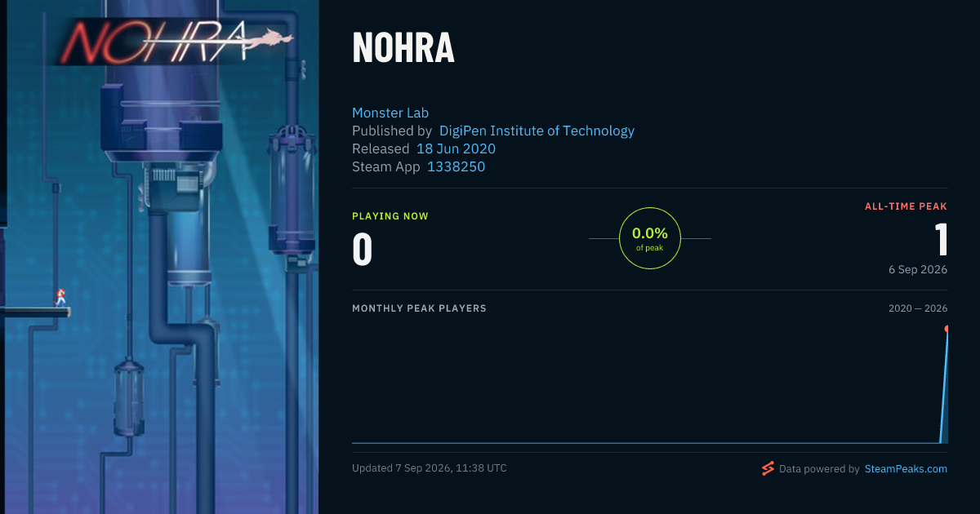
Task: Click the running character sprite in artwork
Action: [x=60, y=296]
